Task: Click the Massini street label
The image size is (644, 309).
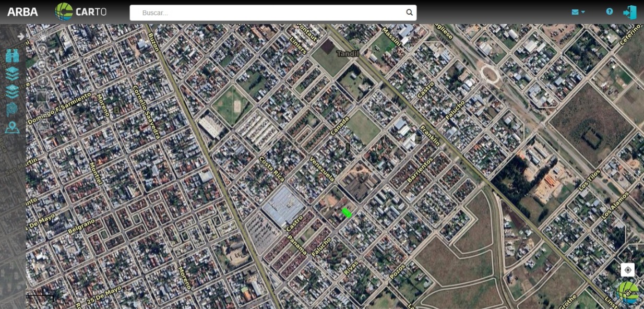Action: pyautogui.click(x=391, y=37)
